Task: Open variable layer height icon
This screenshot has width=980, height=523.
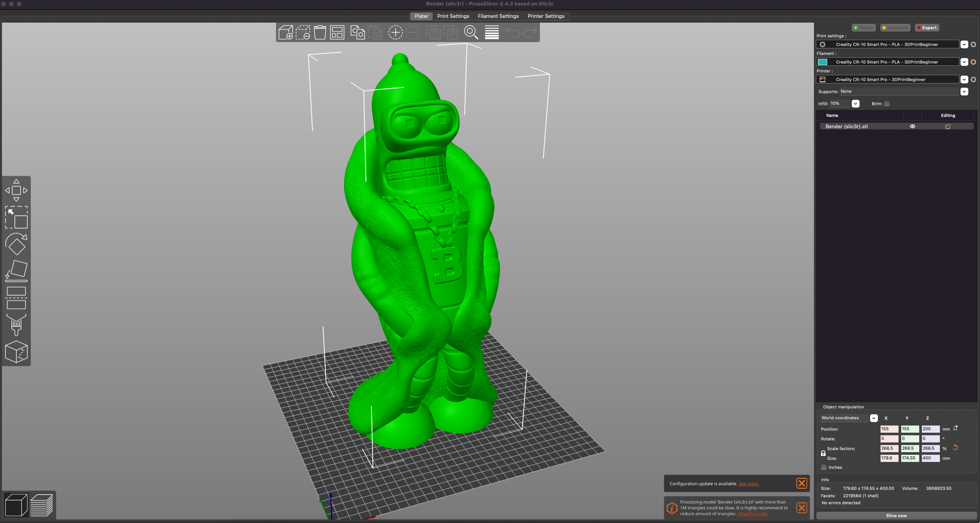Action: tap(492, 32)
